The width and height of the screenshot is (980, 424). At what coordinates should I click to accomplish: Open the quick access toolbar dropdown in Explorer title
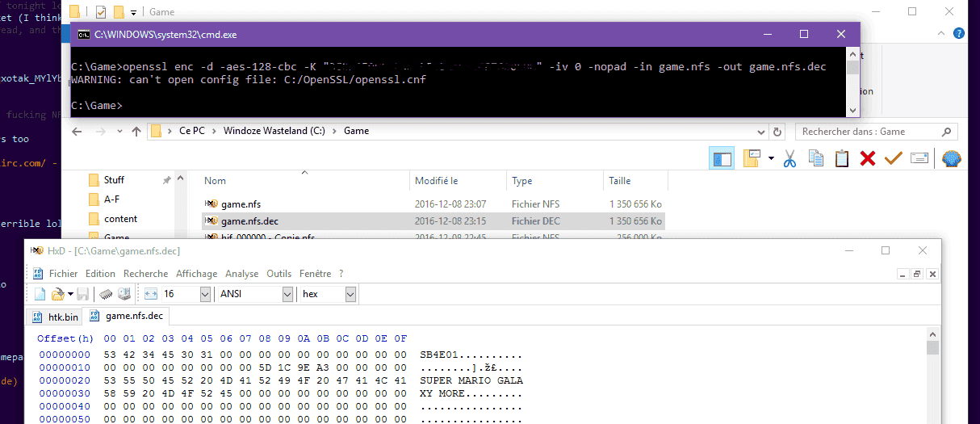click(133, 12)
